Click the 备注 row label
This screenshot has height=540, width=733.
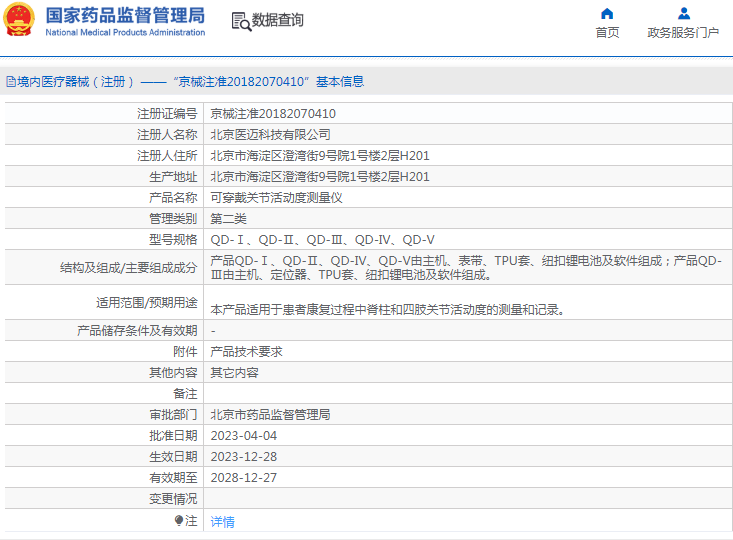coord(185,394)
